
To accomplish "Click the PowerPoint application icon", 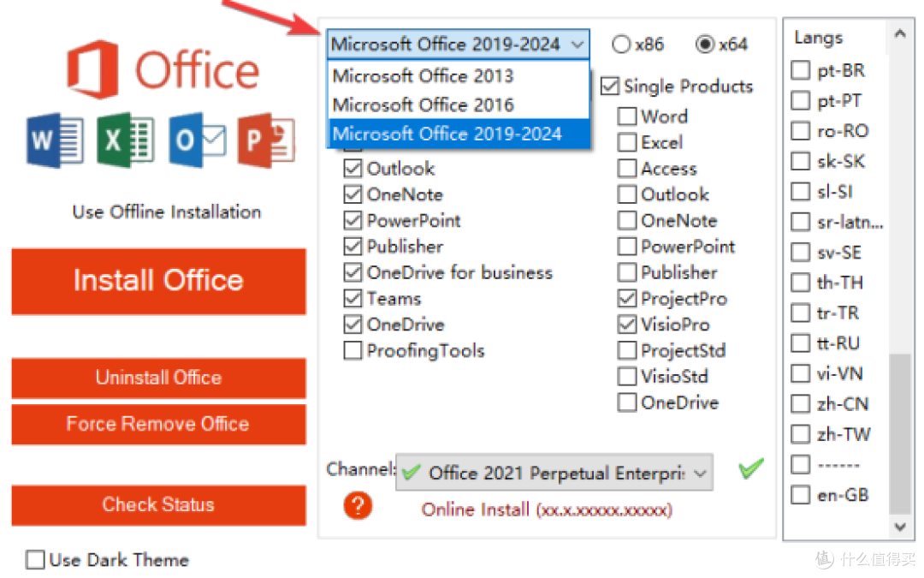I will (x=266, y=140).
